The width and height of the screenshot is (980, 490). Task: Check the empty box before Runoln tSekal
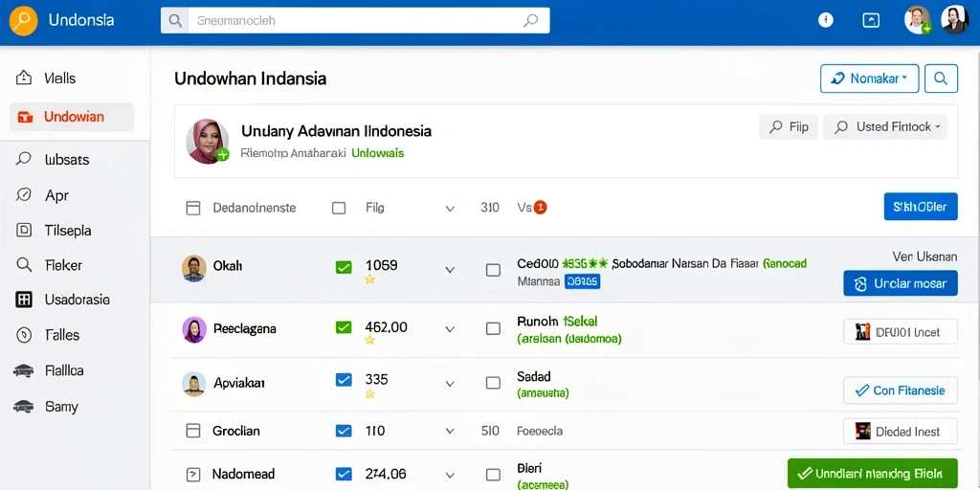493,328
